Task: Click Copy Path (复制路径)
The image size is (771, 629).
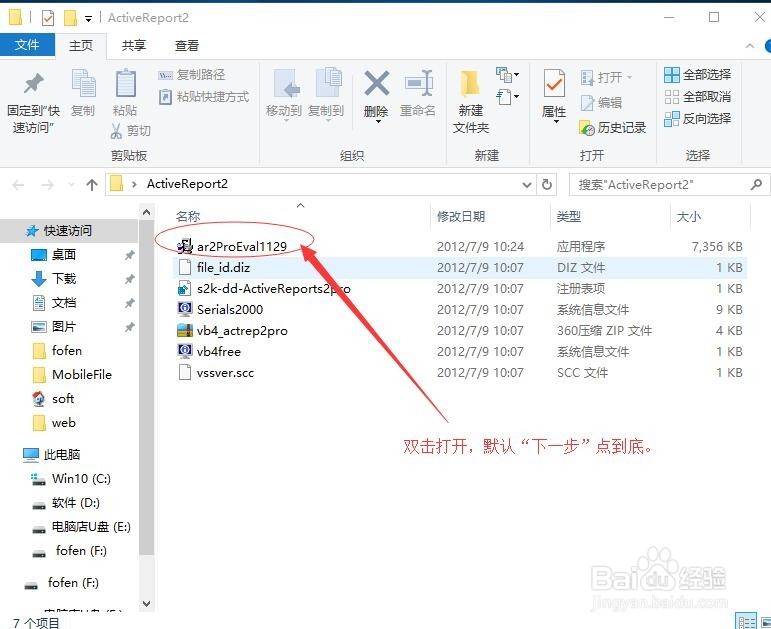Action: [x=192, y=75]
